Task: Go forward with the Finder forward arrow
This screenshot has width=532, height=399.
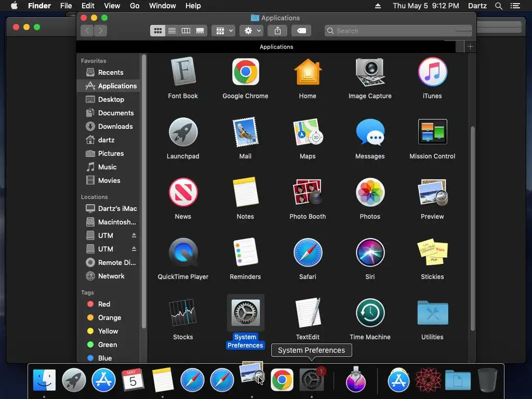Action: pyautogui.click(x=100, y=31)
